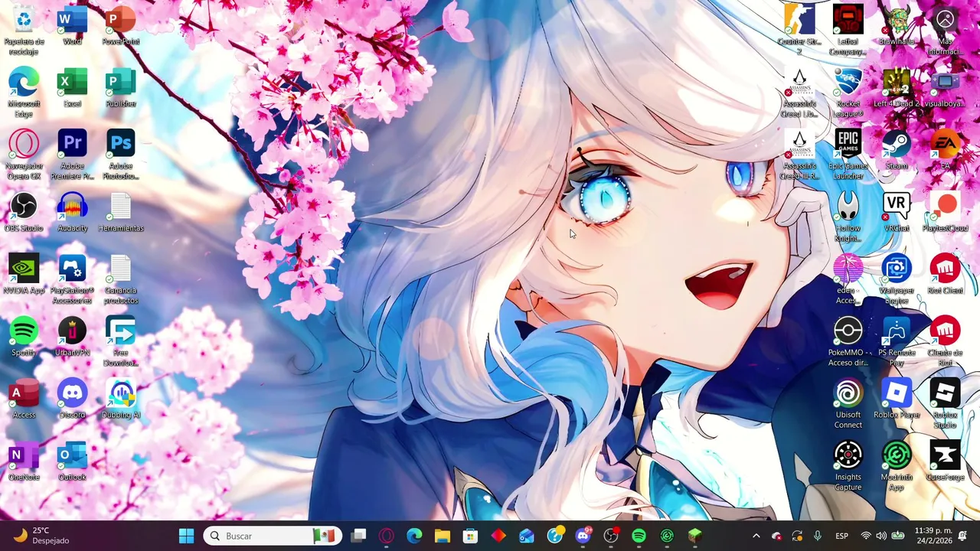Image resolution: width=980 pixels, height=551 pixels.
Task: Open the Spotify desktop shortcut
Action: click(24, 336)
